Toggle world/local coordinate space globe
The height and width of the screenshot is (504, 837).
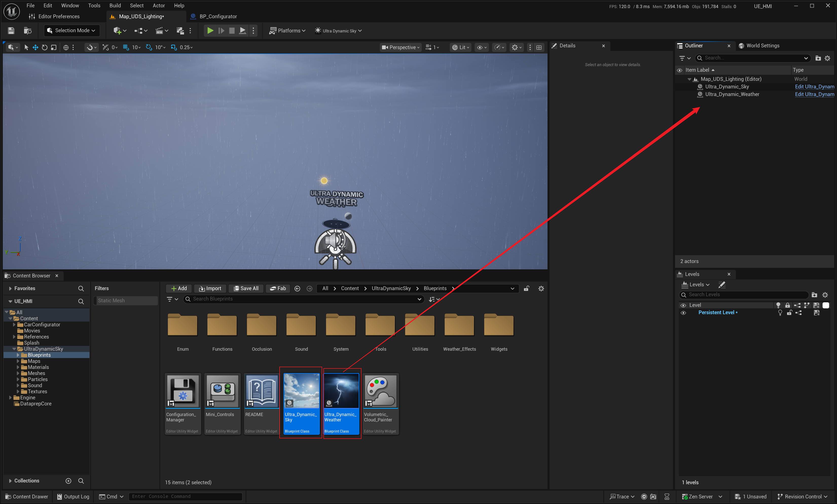[x=66, y=47]
